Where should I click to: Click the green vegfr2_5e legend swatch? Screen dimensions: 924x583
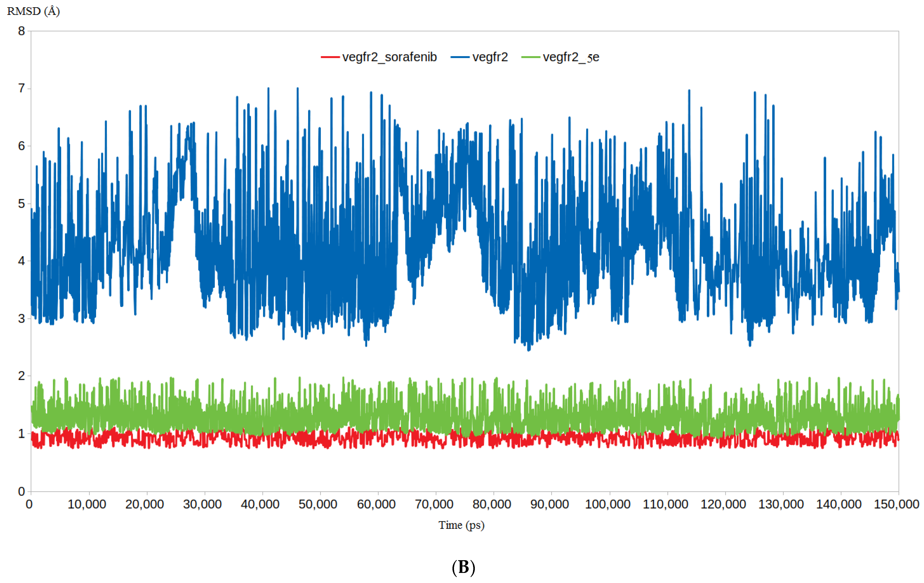[531, 57]
